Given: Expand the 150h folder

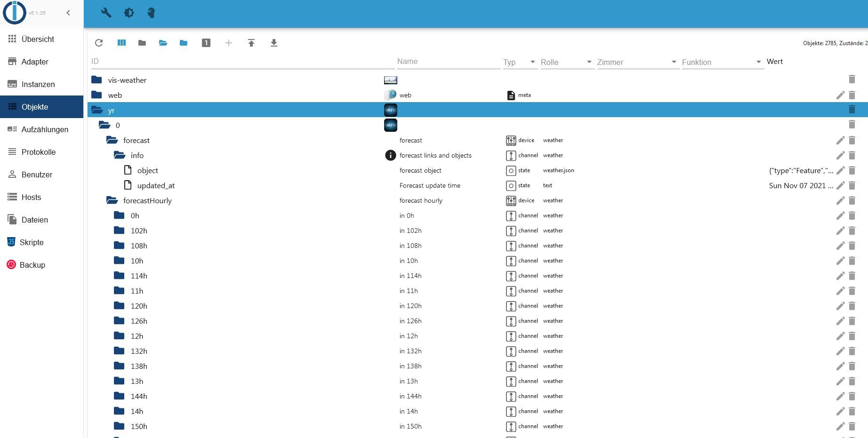Looking at the screenshot, I should tap(119, 426).
